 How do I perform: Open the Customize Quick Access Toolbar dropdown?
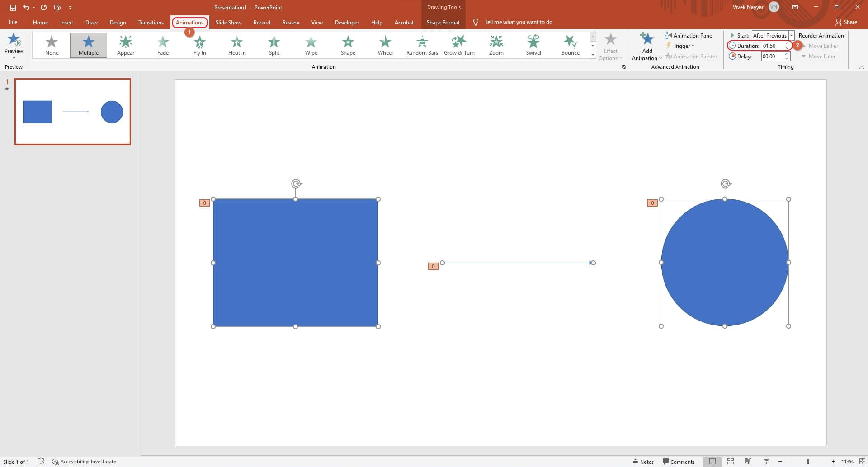click(x=70, y=8)
